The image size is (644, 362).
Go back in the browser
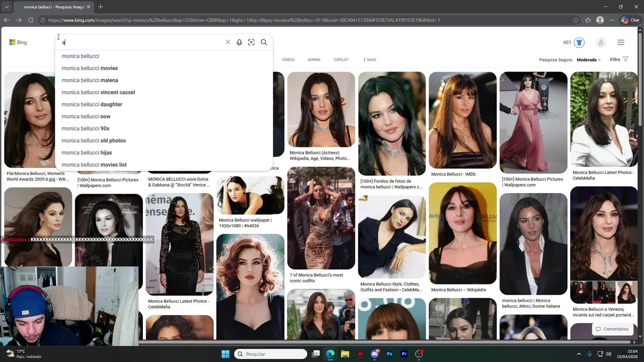click(7, 20)
